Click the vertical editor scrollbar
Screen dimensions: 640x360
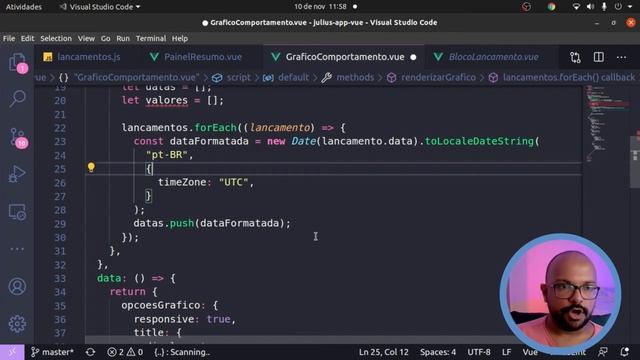coord(636,161)
